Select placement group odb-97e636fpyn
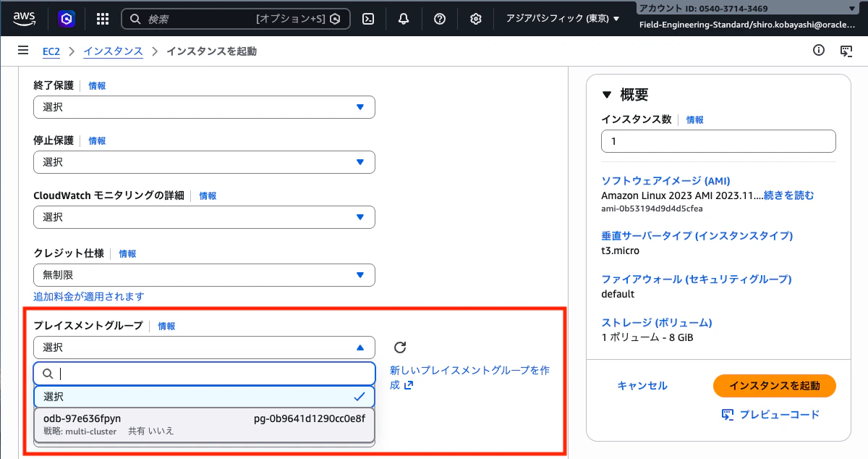This screenshot has width=868, height=459. click(x=204, y=424)
